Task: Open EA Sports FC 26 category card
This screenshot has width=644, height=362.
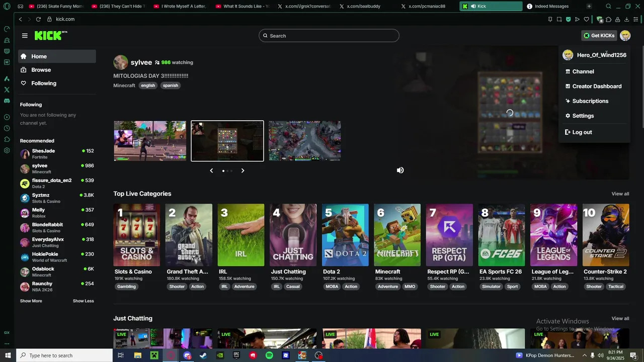Action: (x=502, y=235)
